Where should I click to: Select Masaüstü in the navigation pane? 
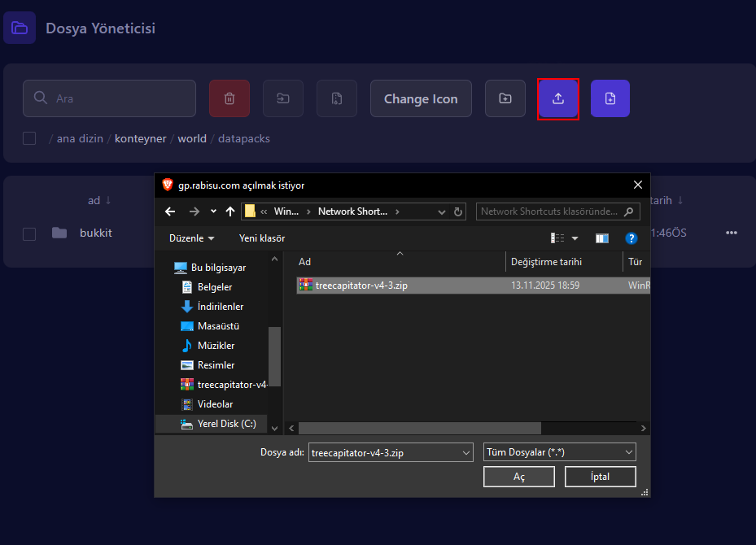pos(217,326)
